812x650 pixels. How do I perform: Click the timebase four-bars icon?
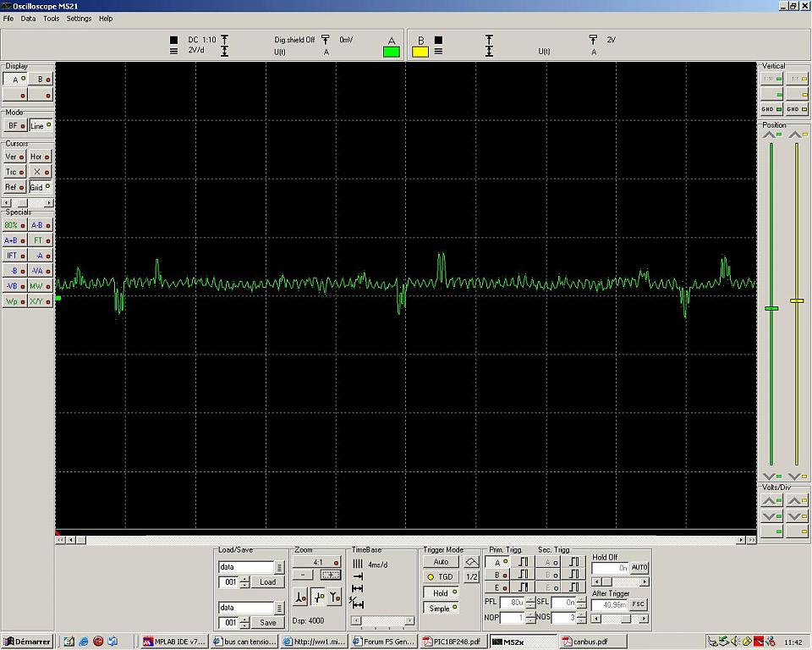(357, 564)
